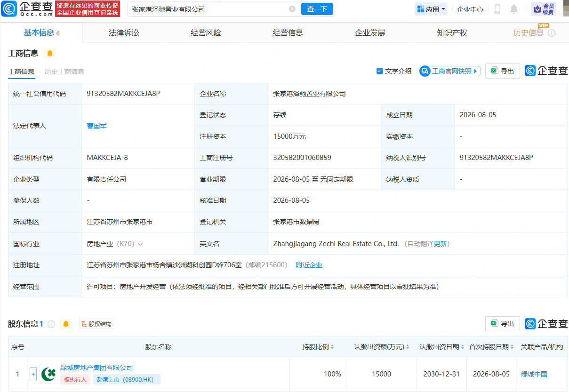Click the mobile phone icon in header
This screenshot has height=392, width=569.
click(x=497, y=9)
